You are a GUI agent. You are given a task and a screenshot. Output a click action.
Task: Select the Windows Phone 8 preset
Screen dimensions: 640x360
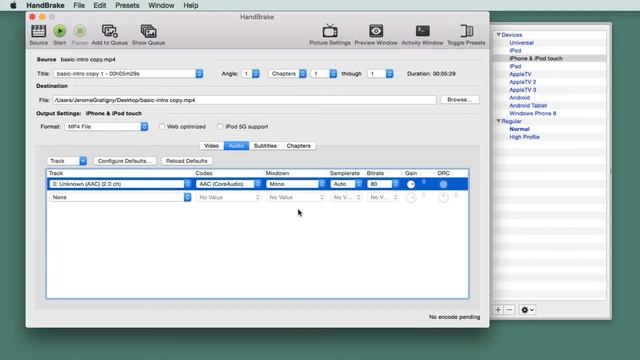533,113
